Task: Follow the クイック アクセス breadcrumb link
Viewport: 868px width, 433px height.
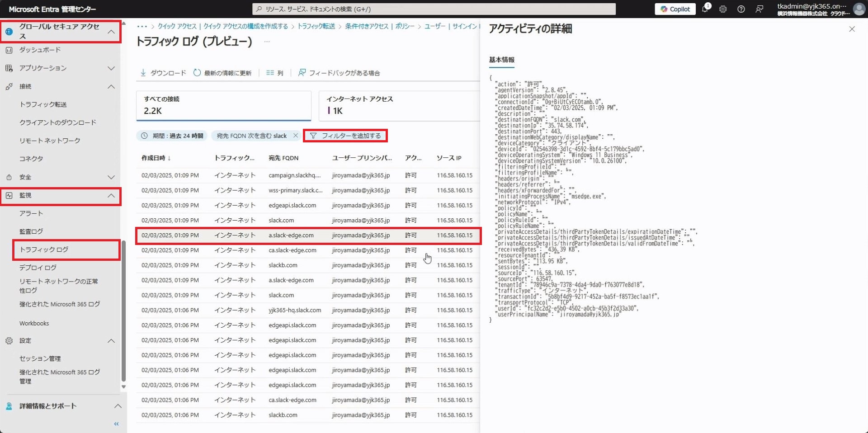Action: pos(177,26)
